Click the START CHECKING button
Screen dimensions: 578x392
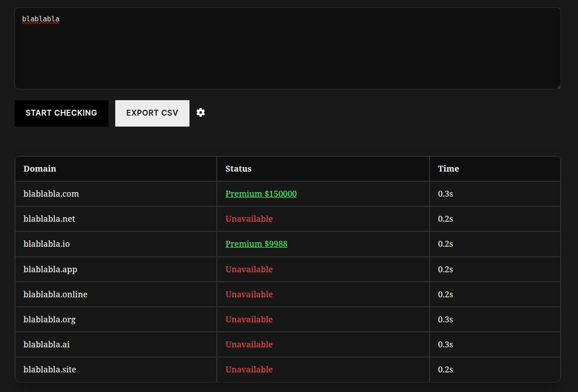[61, 113]
